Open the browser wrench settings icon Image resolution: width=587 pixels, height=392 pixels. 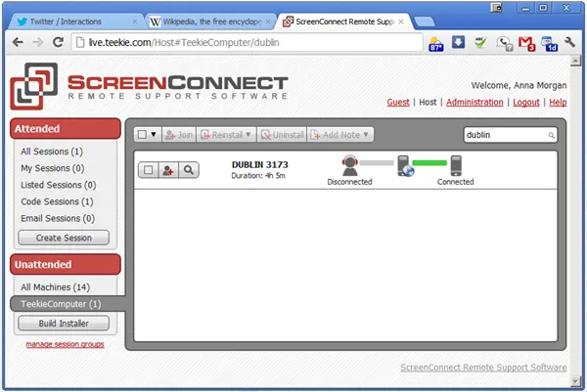pos(569,42)
